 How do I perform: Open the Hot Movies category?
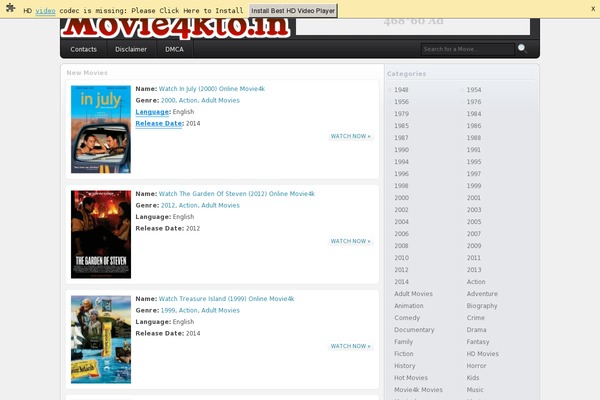(411, 378)
